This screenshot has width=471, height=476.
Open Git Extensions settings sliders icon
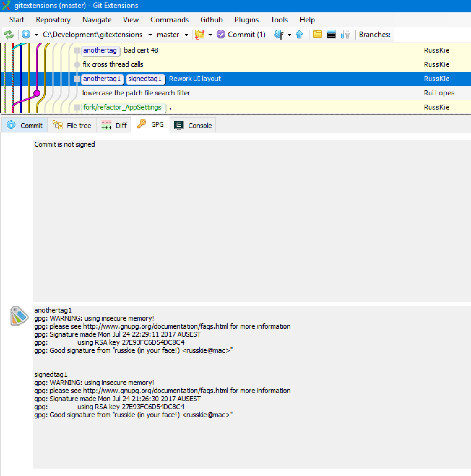(345, 34)
